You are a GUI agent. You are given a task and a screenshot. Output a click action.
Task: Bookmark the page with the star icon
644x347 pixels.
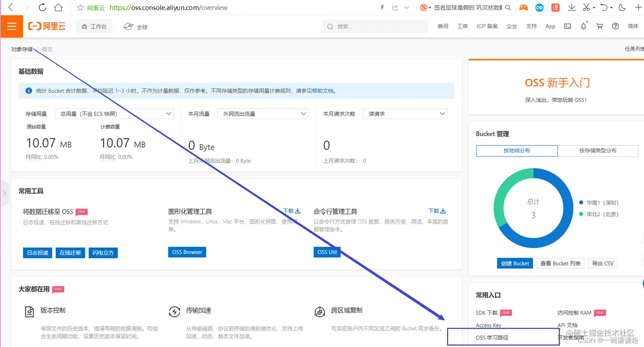click(80, 8)
